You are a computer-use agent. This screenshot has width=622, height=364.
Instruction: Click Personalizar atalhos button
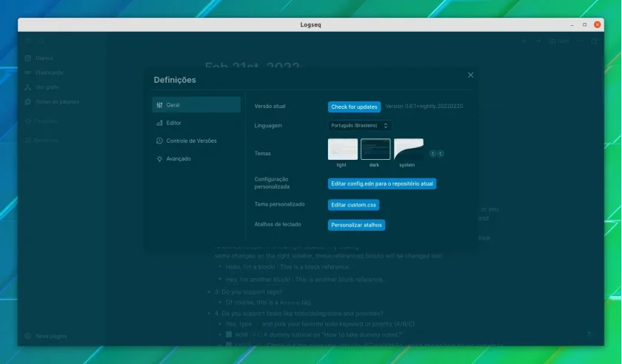356,225
